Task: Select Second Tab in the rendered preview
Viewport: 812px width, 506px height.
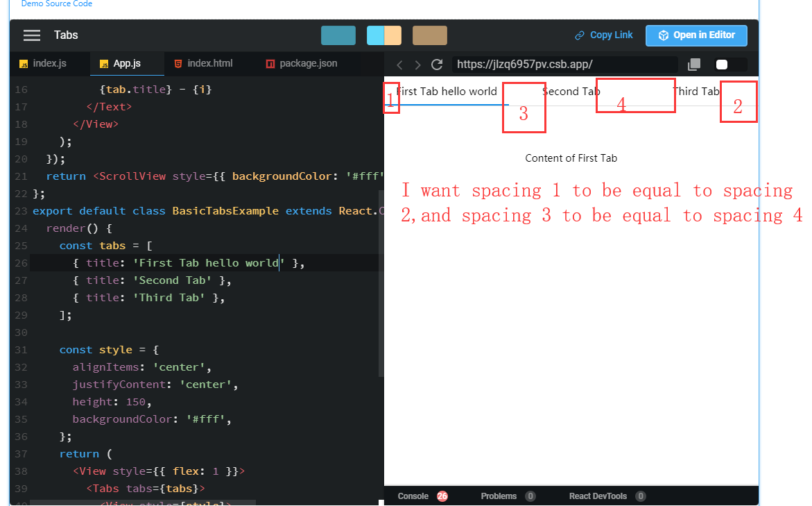Action: pyautogui.click(x=570, y=91)
